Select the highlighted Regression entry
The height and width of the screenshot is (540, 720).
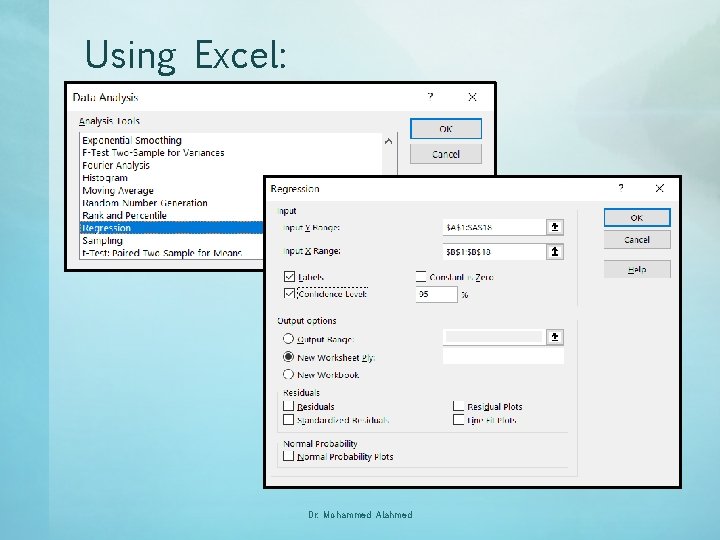172,228
